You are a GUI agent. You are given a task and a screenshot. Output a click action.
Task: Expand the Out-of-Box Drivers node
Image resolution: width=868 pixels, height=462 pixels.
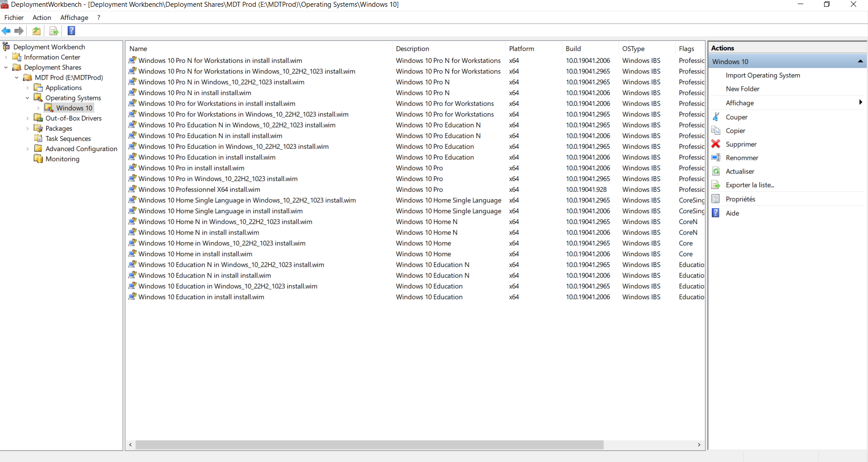tap(28, 118)
